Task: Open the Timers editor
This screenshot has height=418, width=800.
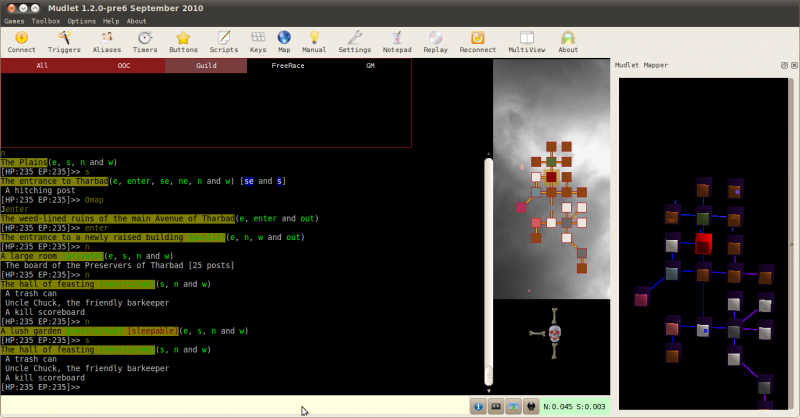Action: (145, 42)
